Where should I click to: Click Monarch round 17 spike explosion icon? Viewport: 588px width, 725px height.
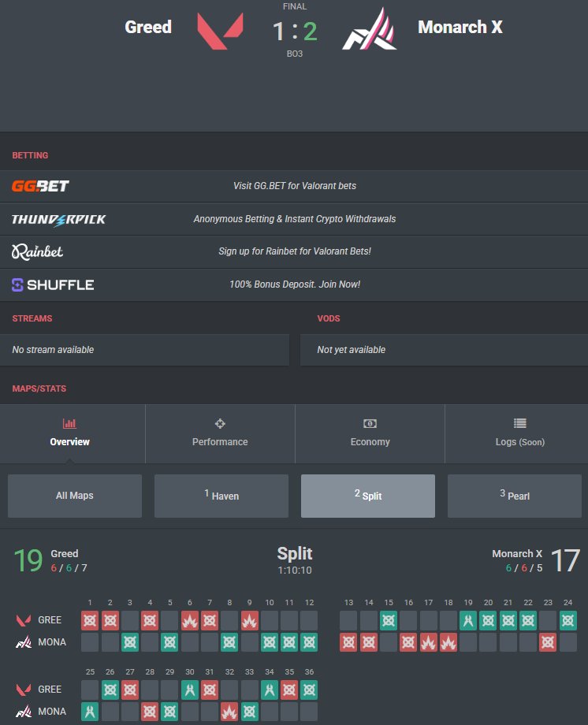(x=429, y=642)
